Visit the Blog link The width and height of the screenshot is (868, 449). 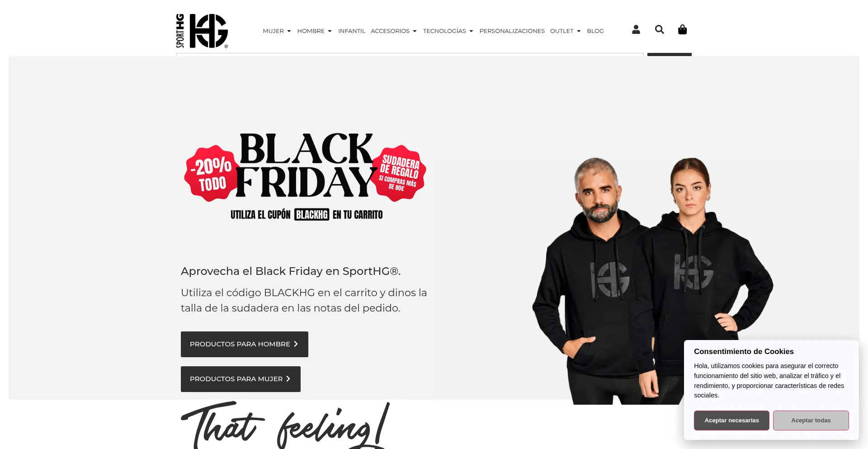pos(595,31)
